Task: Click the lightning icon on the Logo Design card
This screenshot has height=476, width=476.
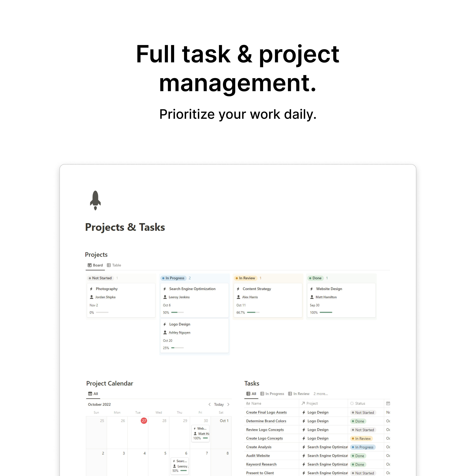Action: [x=165, y=324]
